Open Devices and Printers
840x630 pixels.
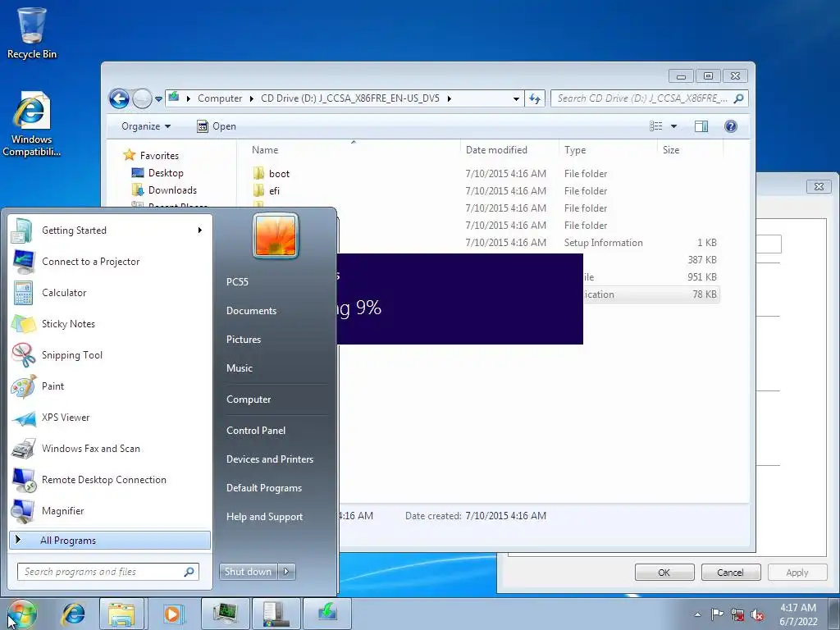[270, 459]
